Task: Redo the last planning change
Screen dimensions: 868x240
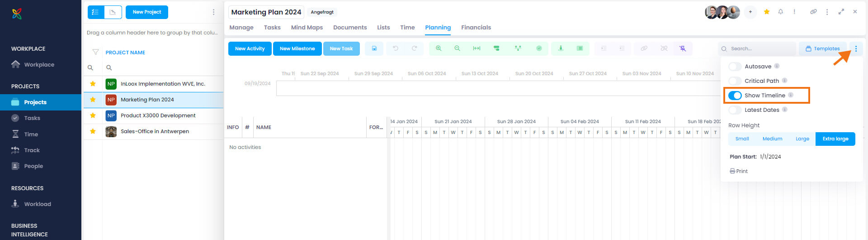Action: point(414,48)
